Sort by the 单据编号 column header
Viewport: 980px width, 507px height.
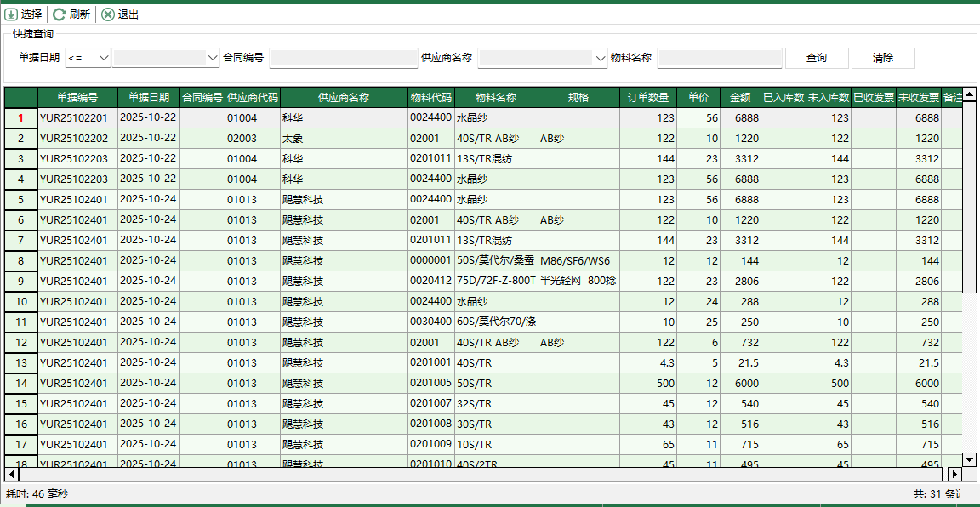pyautogui.click(x=78, y=97)
